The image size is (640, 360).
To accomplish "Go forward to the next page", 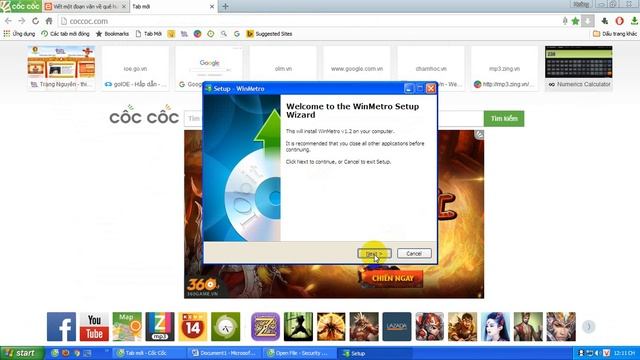I will tap(21, 21).
